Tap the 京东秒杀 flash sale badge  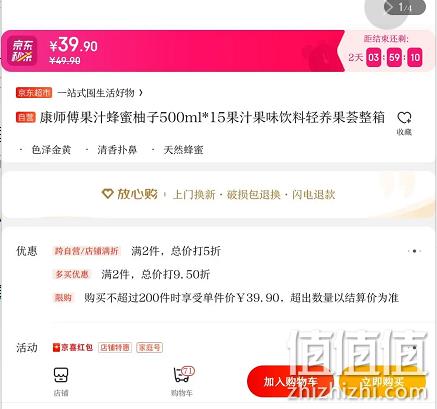click(22, 51)
